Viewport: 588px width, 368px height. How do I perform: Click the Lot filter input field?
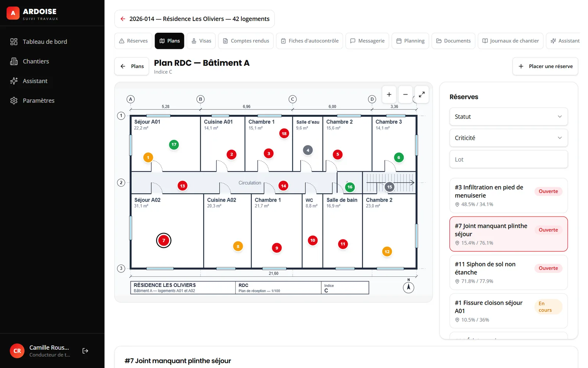(509, 159)
